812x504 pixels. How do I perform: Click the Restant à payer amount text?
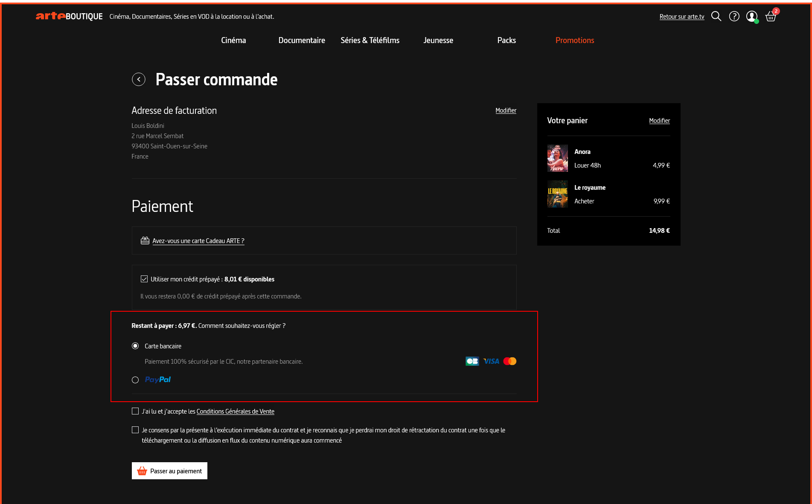tap(164, 326)
